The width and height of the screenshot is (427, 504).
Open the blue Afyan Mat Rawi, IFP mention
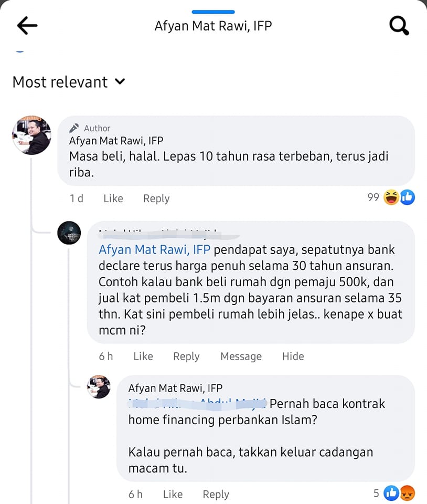tap(154, 249)
